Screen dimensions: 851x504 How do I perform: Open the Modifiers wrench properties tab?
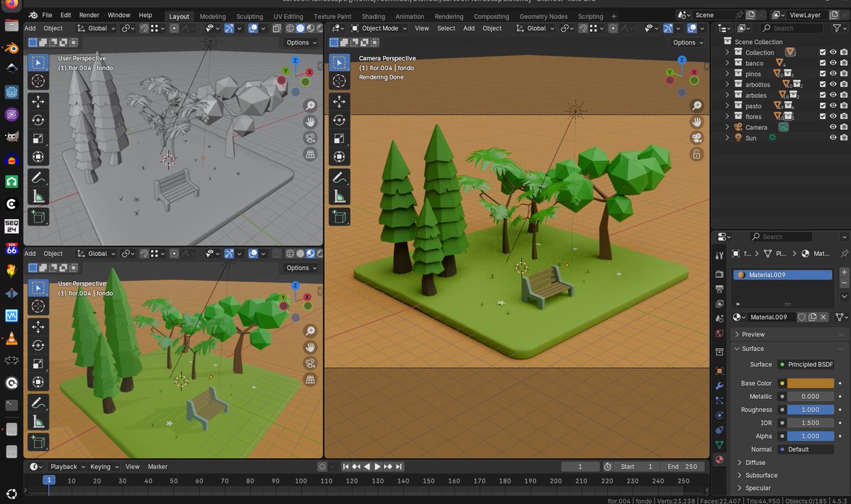pos(720,386)
